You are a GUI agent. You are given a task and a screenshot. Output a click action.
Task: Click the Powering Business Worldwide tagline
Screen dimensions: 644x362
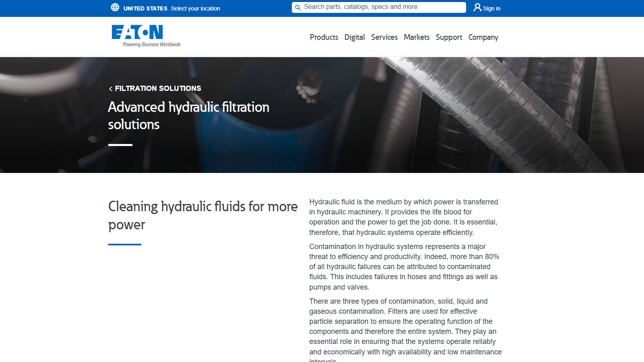(152, 45)
